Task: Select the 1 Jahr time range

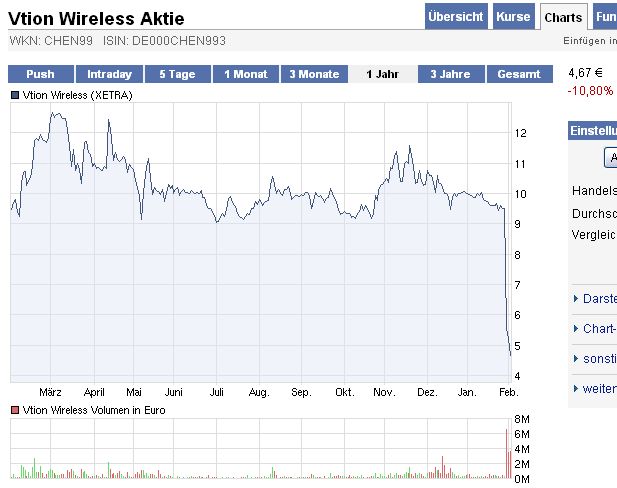Action: [382, 74]
